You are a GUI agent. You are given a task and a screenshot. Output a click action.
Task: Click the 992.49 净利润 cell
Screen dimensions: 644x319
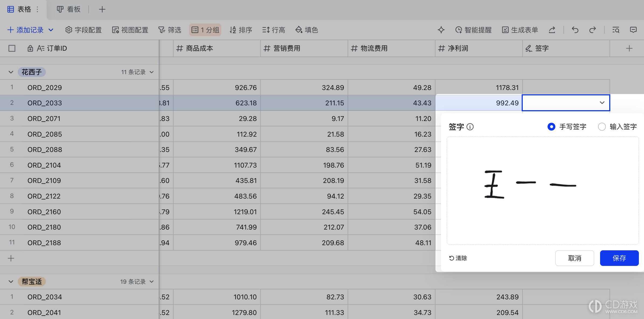479,103
